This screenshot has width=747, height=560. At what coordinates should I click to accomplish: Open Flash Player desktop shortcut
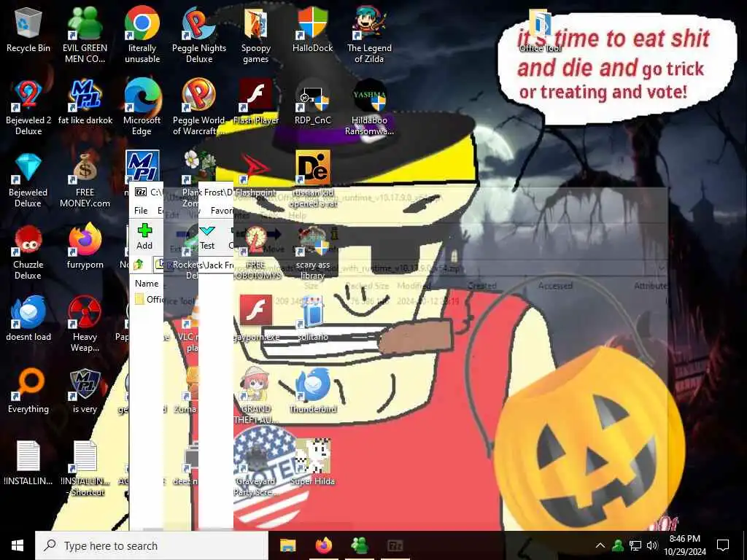[256, 102]
